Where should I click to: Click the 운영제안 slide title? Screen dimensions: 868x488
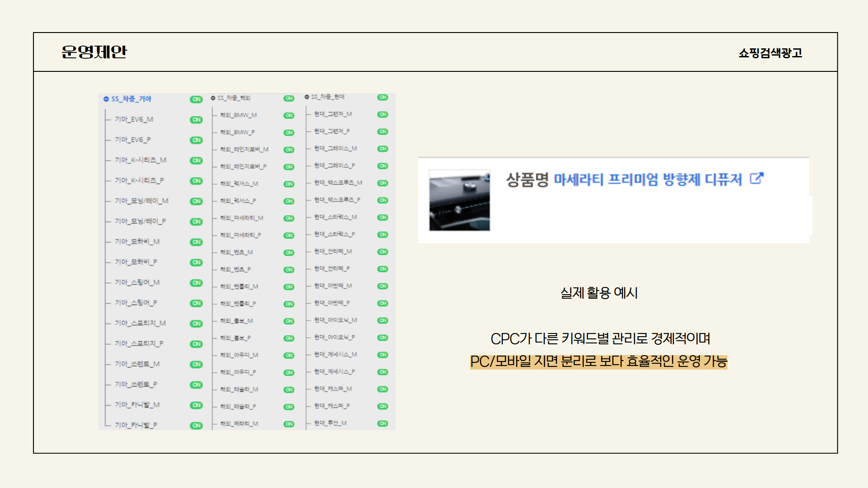coord(94,52)
